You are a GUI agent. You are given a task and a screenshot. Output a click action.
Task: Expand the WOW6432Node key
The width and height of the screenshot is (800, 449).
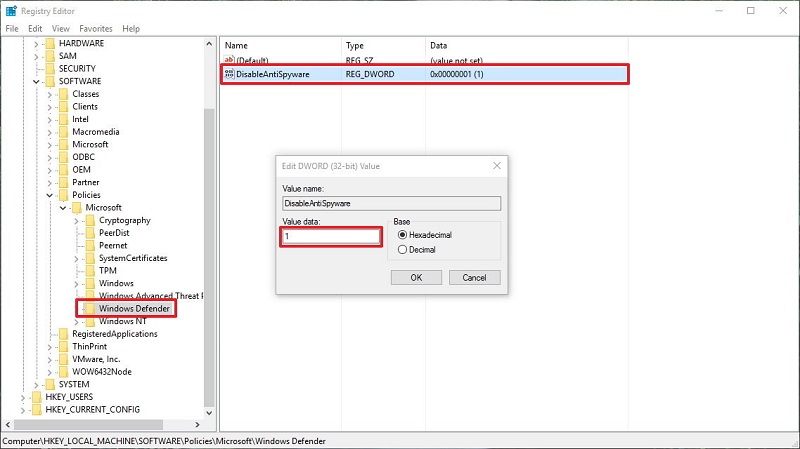[x=49, y=372]
